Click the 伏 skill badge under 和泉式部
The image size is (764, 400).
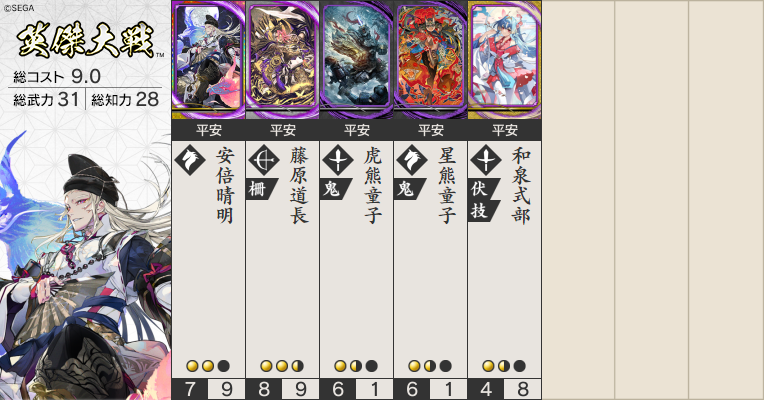(483, 189)
